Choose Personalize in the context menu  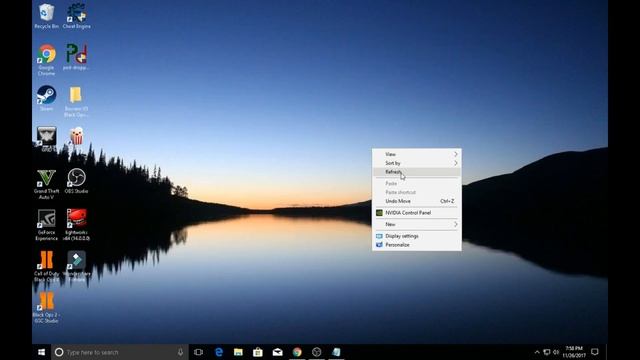pyautogui.click(x=417, y=245)
